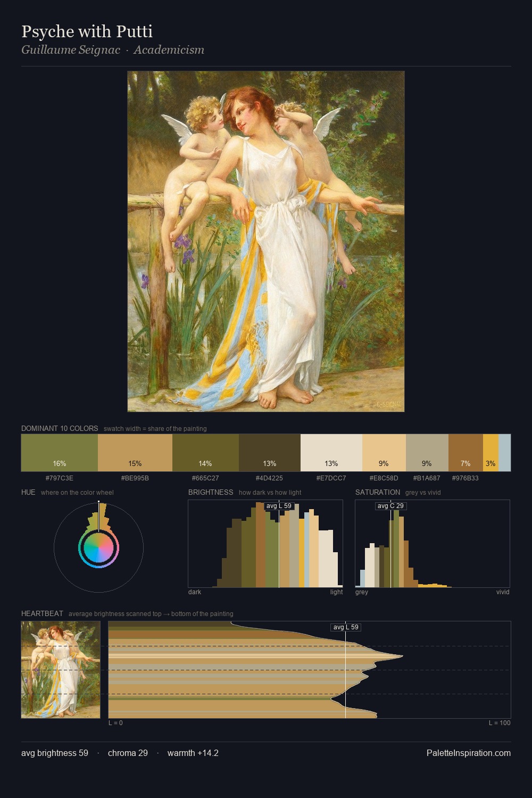
Task: Click the peach #E8C58D swatch
Action: point(384,453)
